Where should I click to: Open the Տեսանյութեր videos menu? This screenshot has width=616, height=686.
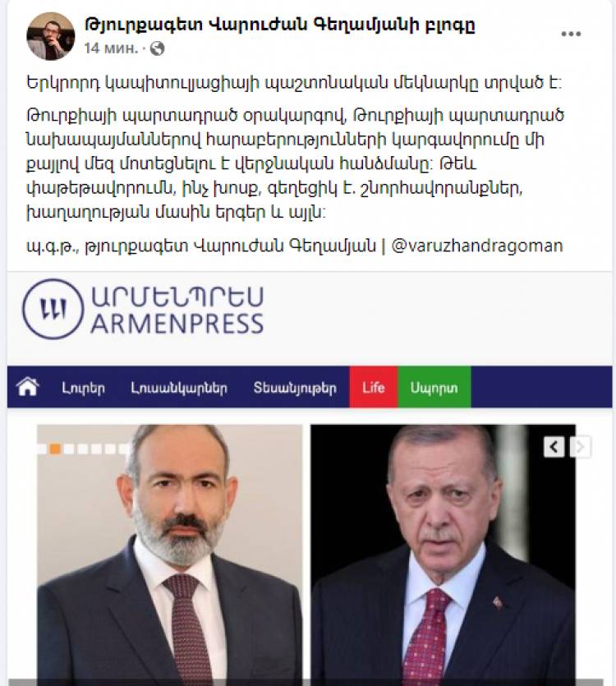295,388
